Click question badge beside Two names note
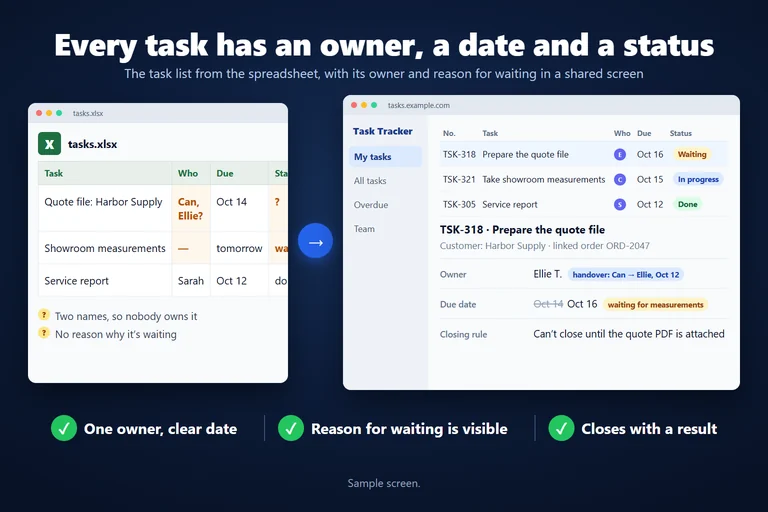Viewport: 768px width, 512px height. point(44,315)
